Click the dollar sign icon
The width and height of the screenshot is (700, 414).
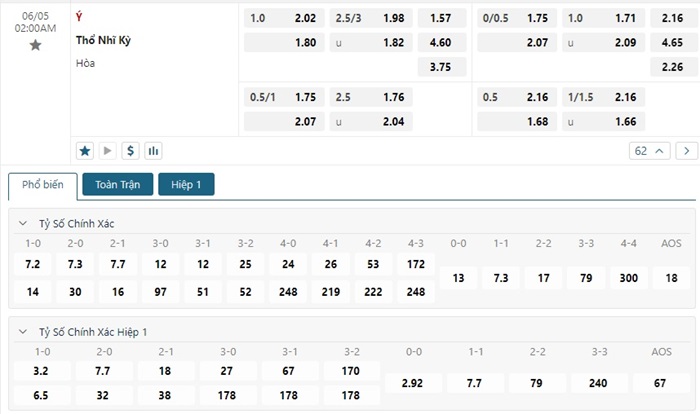point(130,151)
